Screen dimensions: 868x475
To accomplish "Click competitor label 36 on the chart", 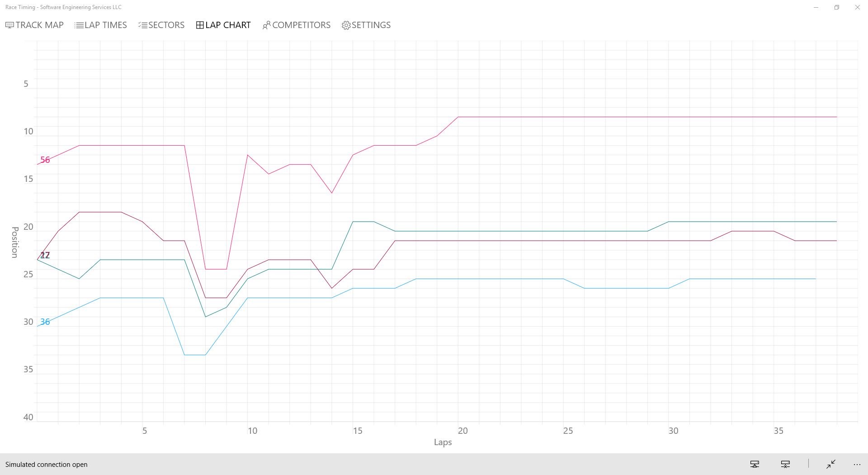I will point(45,322).
